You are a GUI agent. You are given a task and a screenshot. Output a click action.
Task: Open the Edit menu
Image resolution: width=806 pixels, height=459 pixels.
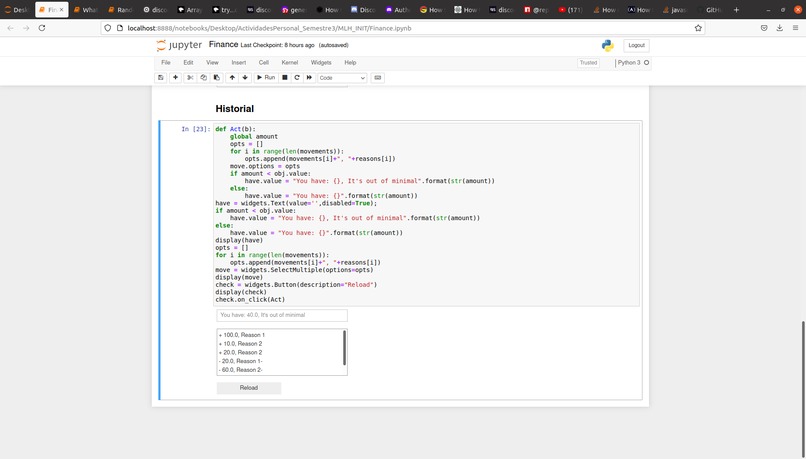click(189, 63)
